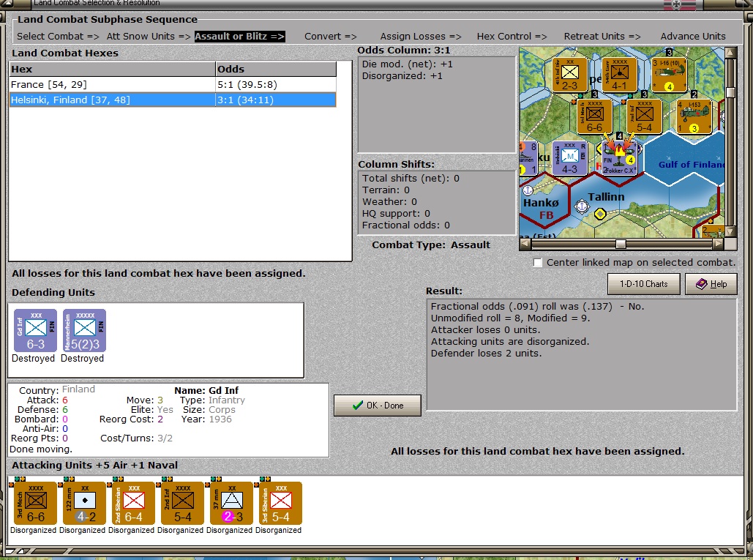Click the map horizontal scroll left arrow
753x560 pixels.
pos(525,244)
